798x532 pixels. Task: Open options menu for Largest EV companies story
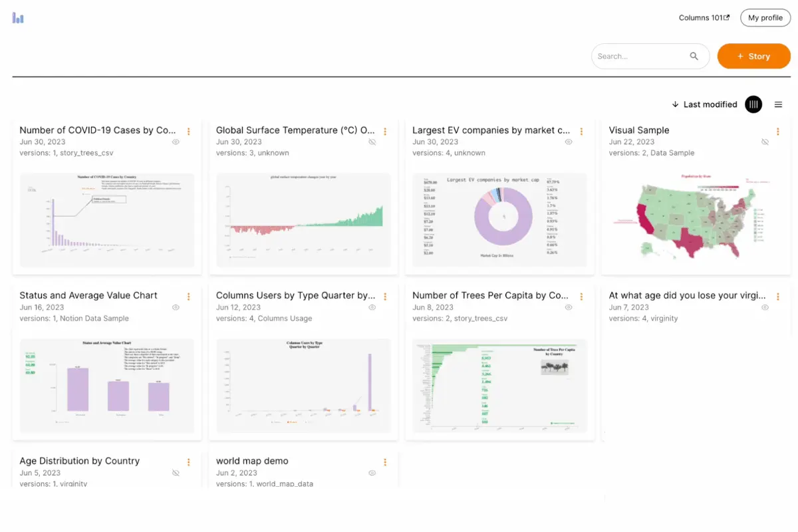582,132
